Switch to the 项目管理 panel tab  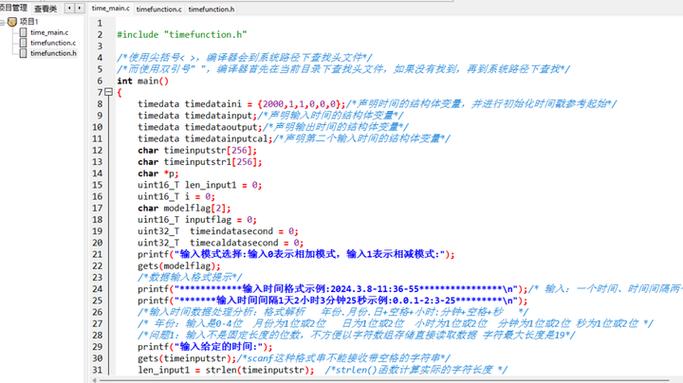13,8
